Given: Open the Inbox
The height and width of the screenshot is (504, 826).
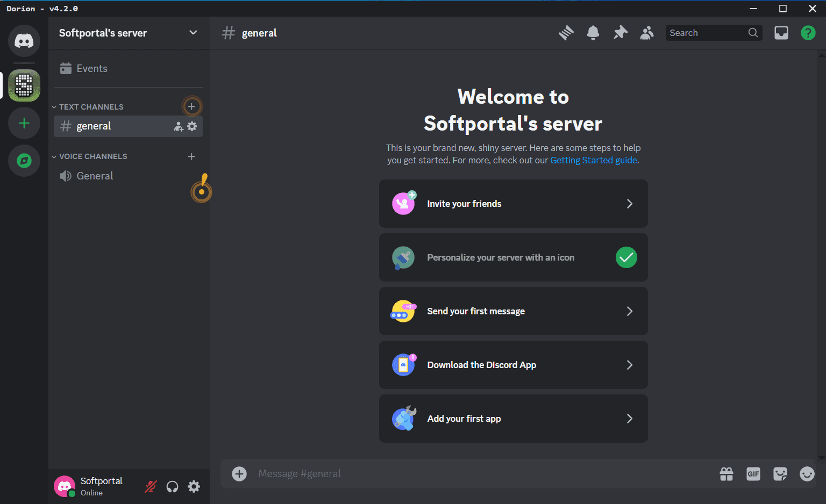Looking at the screenshot, I should tap(781, 33).
